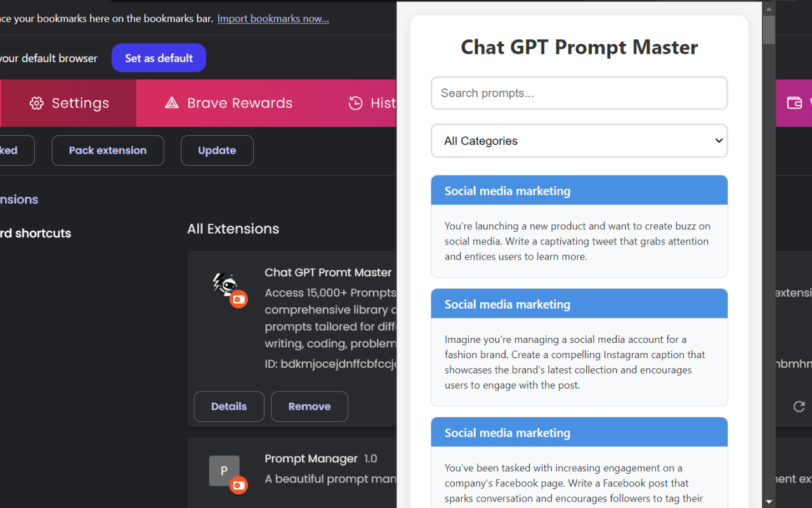Open the All Categories dropdown
Viewport: 812px width, 508px height.
pyautogui.click(x=579, y=141)
